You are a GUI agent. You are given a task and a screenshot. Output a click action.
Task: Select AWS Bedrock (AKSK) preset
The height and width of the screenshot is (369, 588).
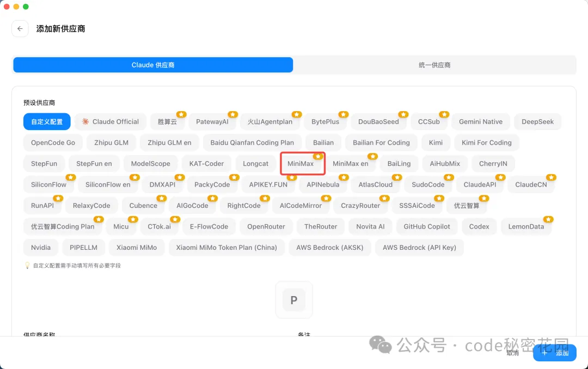click(x=330, y=248)
